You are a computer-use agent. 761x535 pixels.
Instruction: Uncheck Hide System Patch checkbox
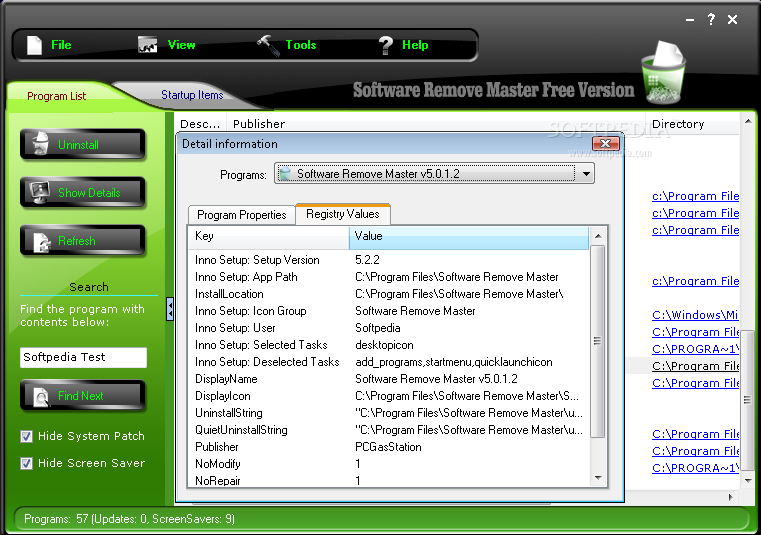coord(26,436)
